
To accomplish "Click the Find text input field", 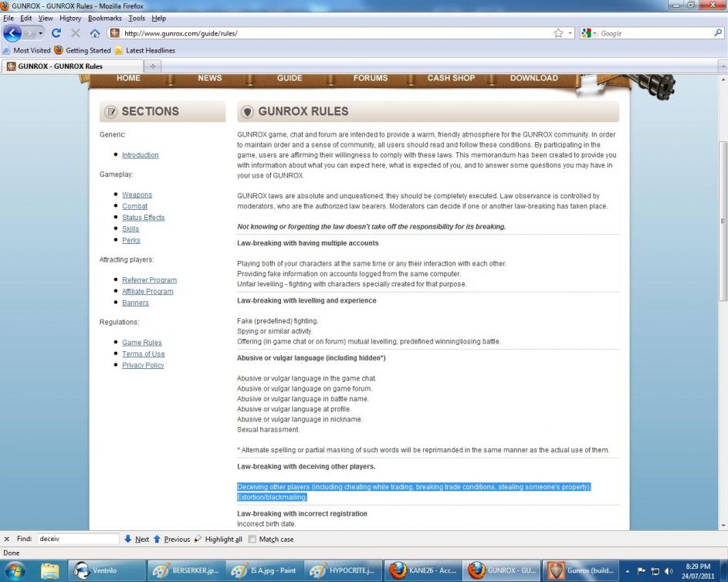I will [77, 540].
